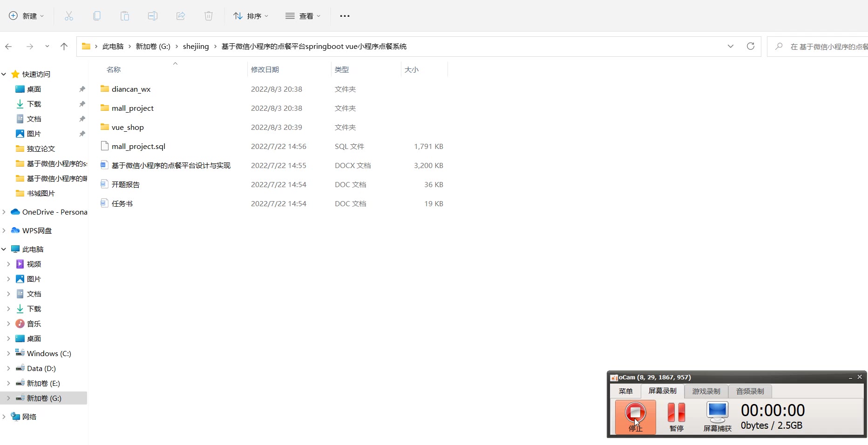Click 1,791 KB size cell
The width and height of the screenshot is (868, 445).
click(428, 146)
